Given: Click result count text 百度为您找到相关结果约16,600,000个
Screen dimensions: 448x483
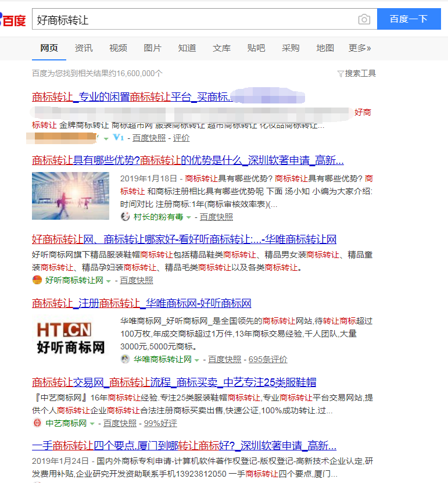Looking at the screenshot, I should 97,73.
